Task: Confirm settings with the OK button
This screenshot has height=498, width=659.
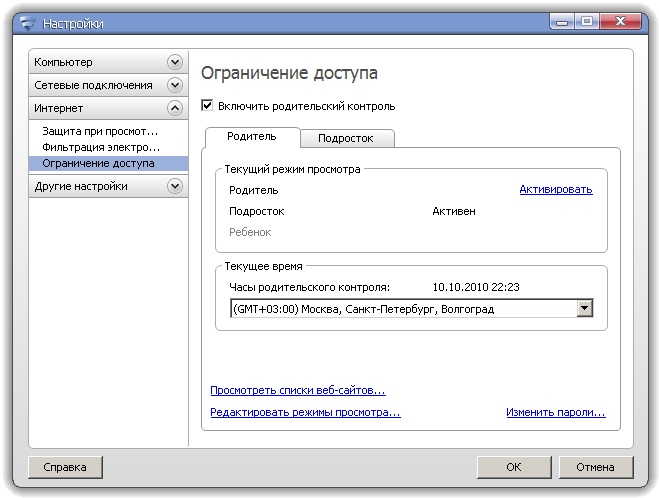Action: [513, 467]
